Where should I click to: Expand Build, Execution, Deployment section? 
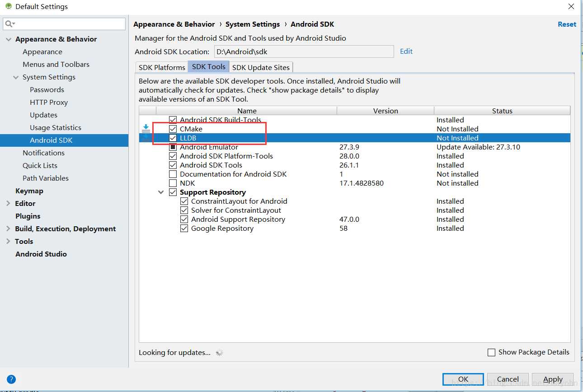(8, 229)
